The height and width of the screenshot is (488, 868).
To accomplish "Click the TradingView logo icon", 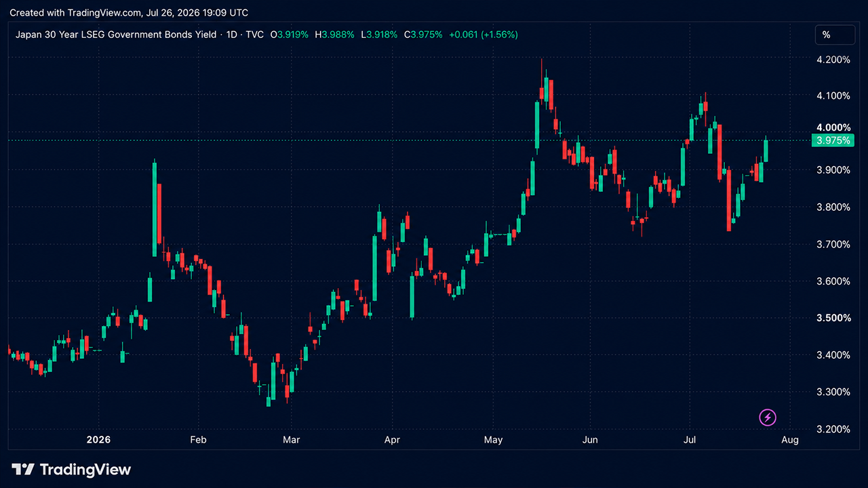I will pyautogui.click(x=23, y=469).
